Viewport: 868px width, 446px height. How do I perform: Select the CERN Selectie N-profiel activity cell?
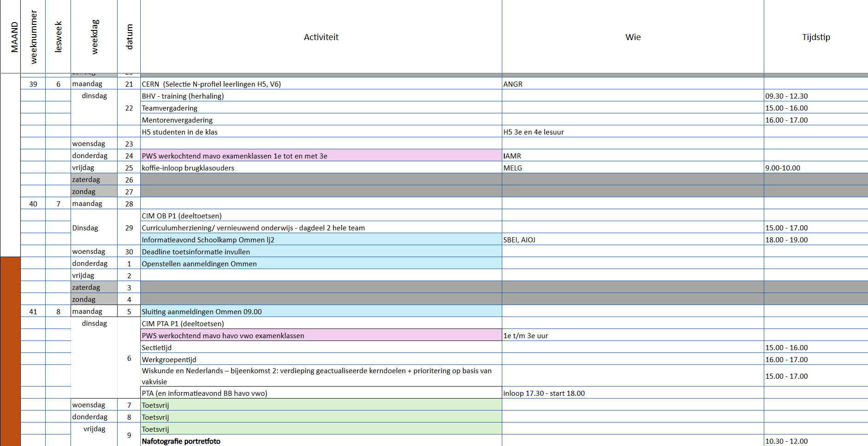coord(321,83)
